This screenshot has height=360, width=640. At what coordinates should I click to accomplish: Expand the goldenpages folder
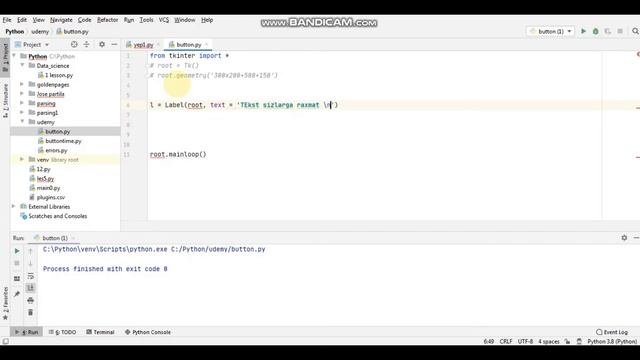coord(22,84)
